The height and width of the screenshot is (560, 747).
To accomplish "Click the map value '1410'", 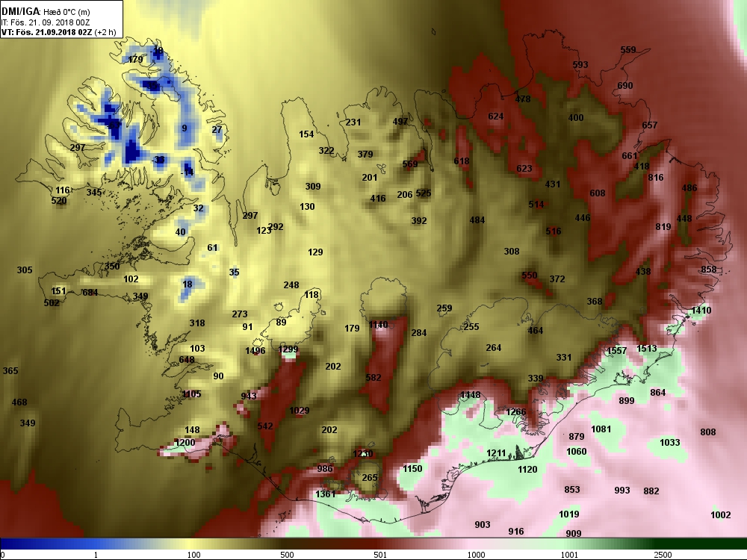I will point(701,311).
